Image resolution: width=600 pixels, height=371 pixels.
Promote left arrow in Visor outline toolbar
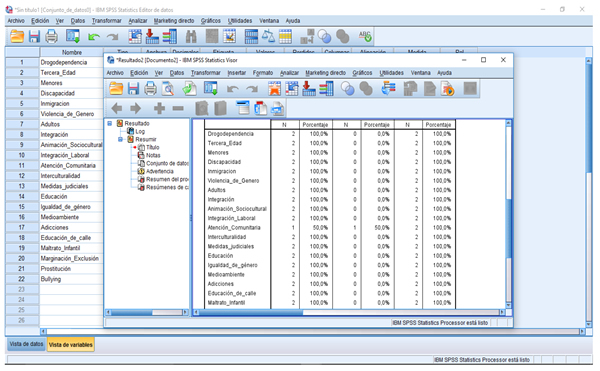(x=117, y=109)
